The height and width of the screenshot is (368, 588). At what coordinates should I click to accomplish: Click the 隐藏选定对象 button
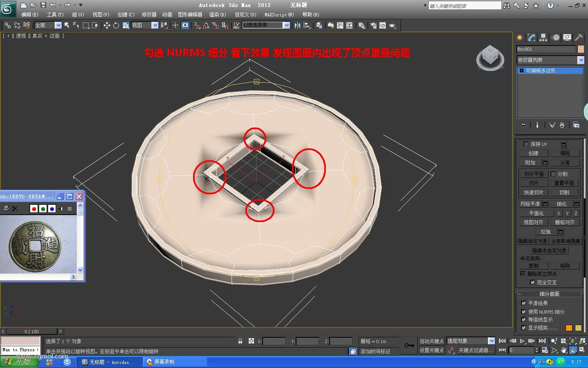[532, 241]
